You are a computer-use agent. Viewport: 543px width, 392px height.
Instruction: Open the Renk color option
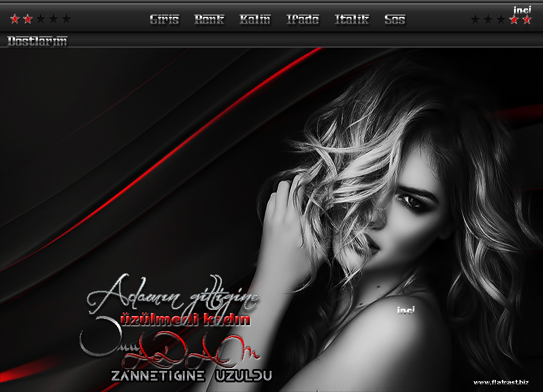pyautogui.click(x=209, y=19)
